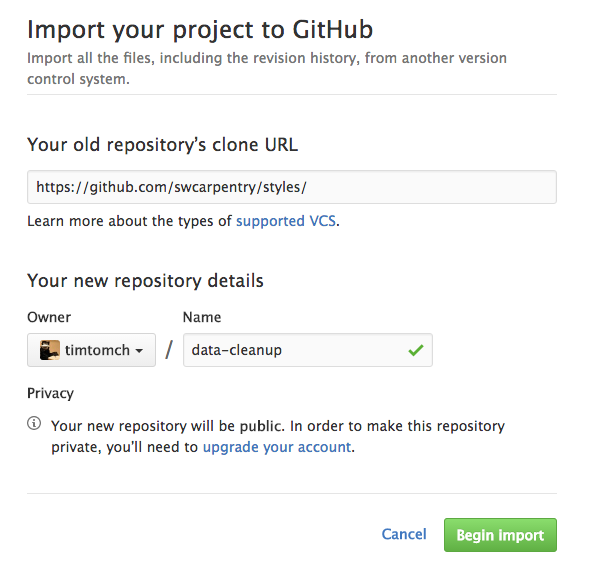
Task: Open the supported VCS link
Action: [x=286, y=221]
